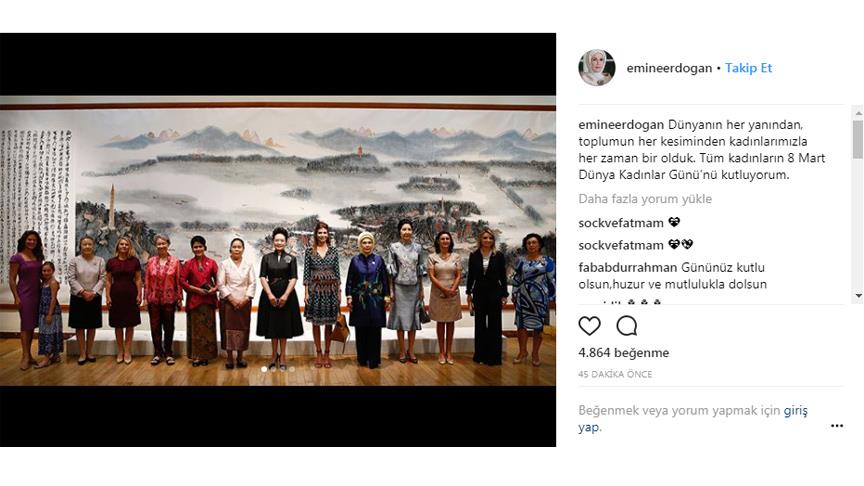Follow the account with Takip Et
This screenshot has width=864, height=486.
click(x=748, y=68)
